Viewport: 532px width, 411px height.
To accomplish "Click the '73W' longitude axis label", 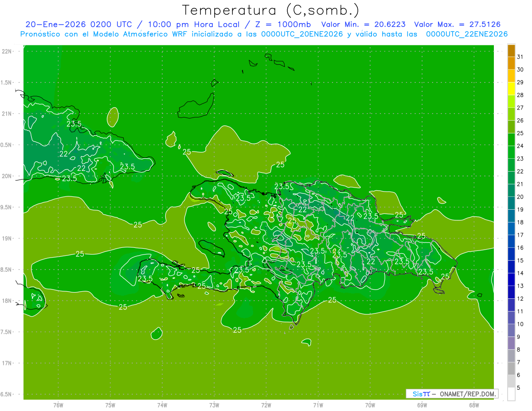I will [x=214, y=405].
